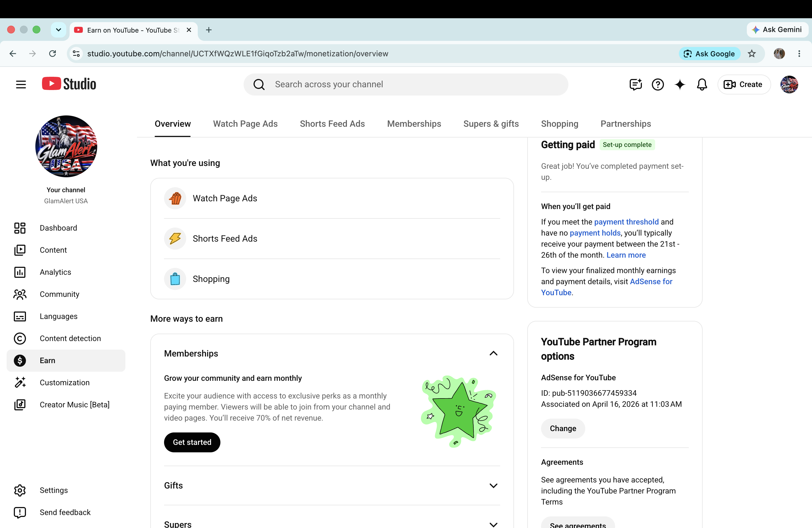Open the comments/feedback icon in header
Image resolution: width=812 pixels, height=528 pixels.
point(636,84)
